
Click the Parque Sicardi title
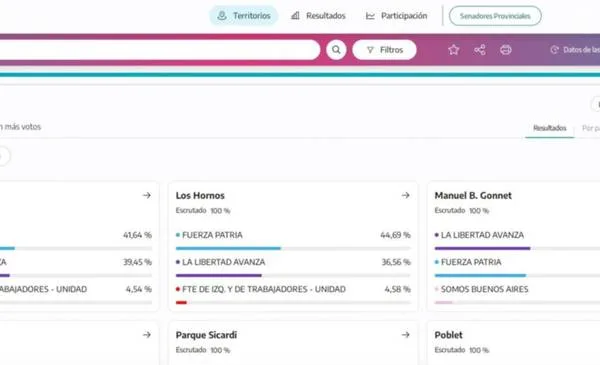(x=206, y=335)
